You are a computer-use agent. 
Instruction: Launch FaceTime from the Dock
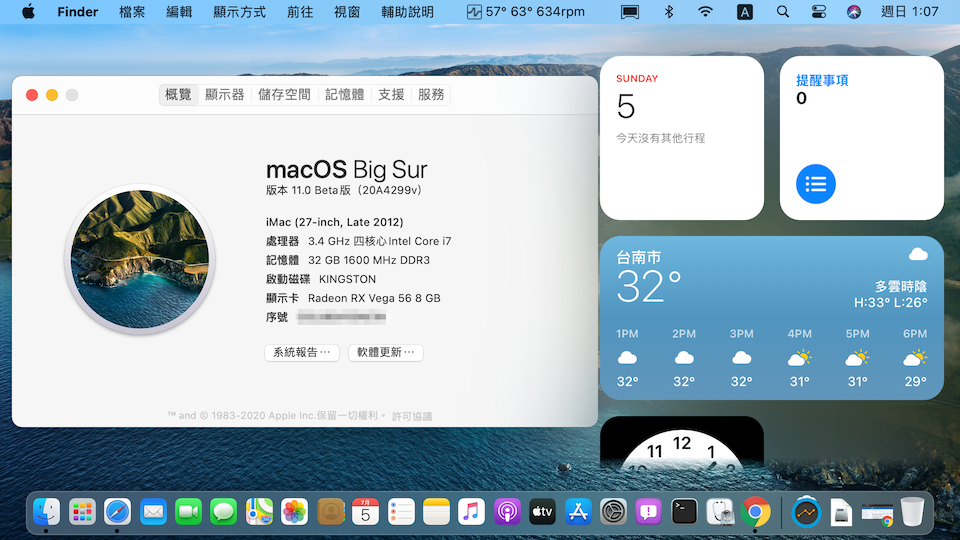[x=188, y=512]
